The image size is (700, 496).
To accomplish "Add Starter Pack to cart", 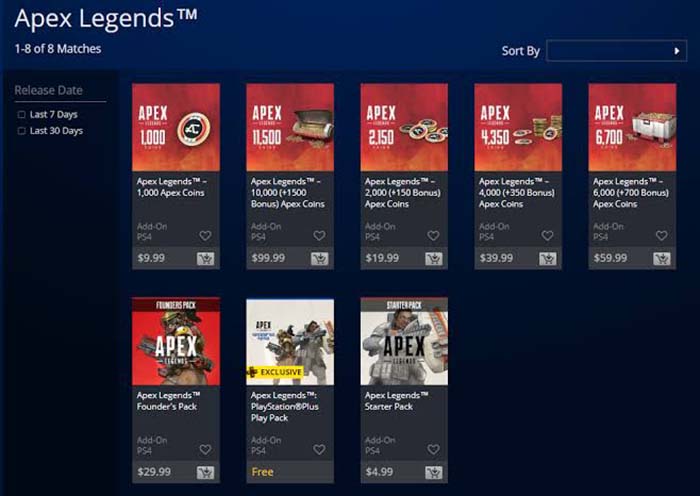I will pyautogui.click(x=433, y=472).
